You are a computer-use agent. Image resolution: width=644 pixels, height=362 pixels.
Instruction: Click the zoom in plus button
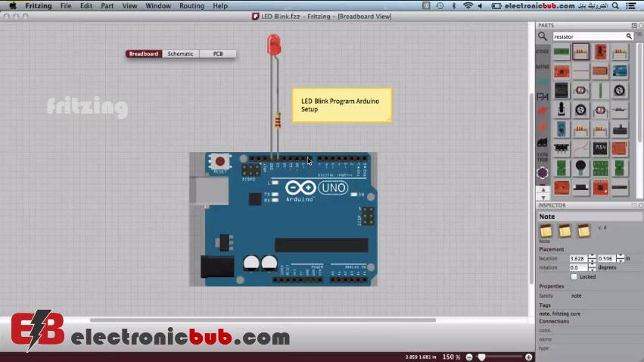(528, 357)
